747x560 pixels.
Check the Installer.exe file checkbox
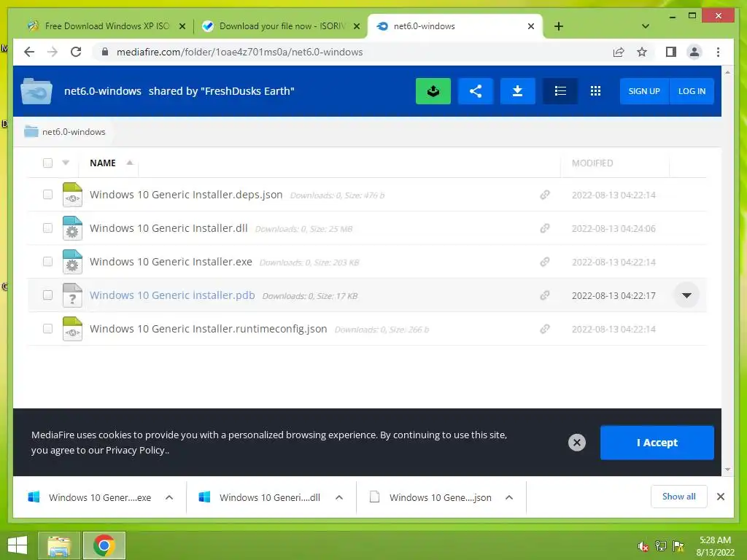47,262
